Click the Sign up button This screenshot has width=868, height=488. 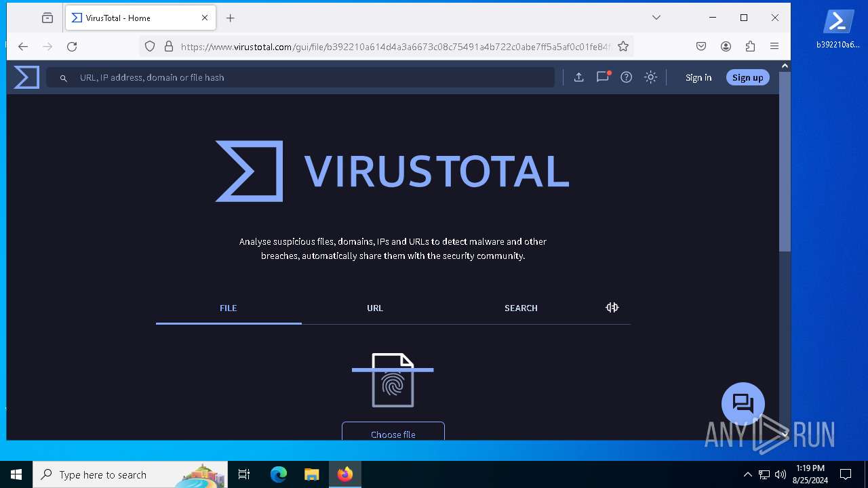[x=748, y=77]
